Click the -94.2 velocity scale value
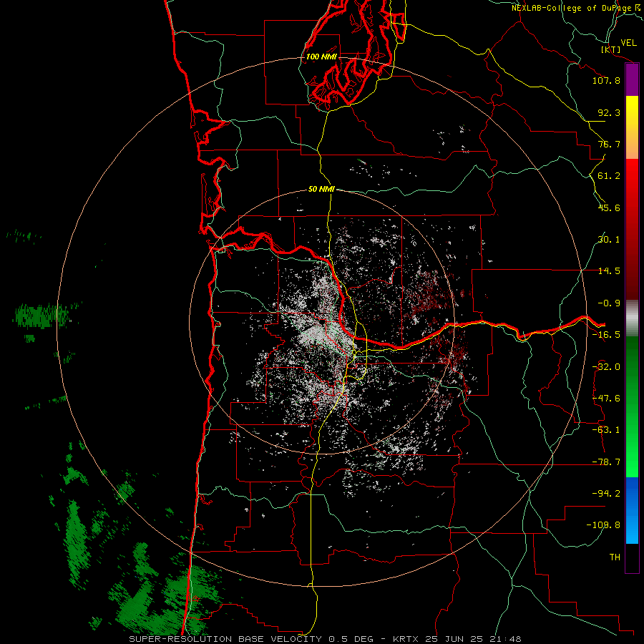 pyautogui.click(x=606, y=494)
